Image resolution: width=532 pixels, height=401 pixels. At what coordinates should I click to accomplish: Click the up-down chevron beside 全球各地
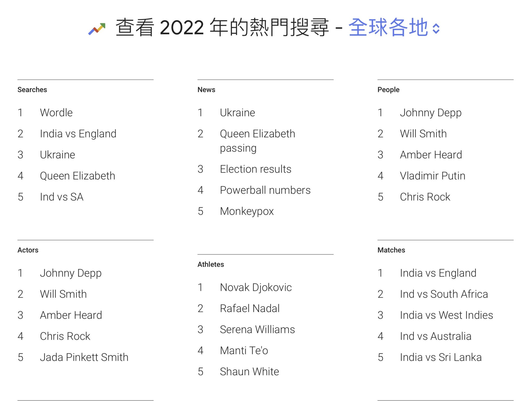tap(436, 29)
